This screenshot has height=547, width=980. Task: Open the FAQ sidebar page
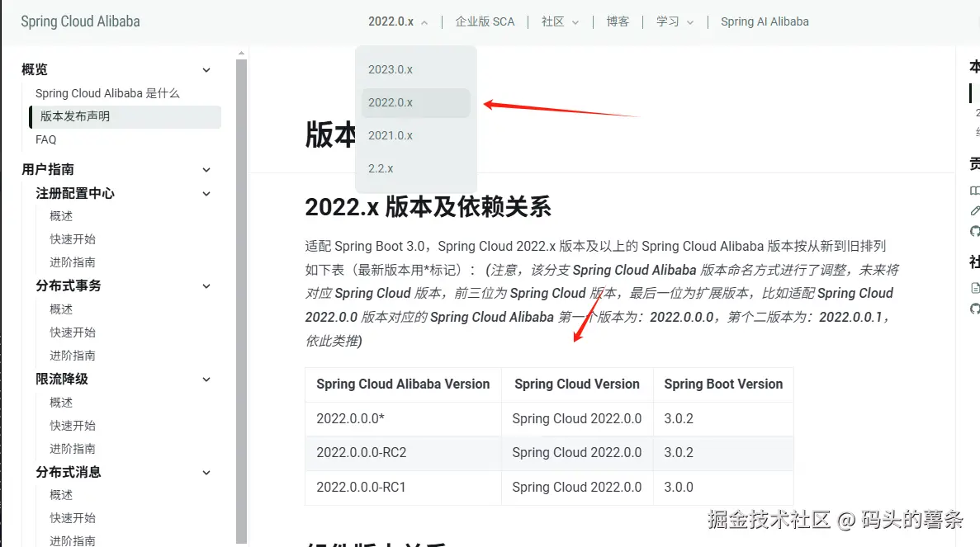click(x=45, y=139)
